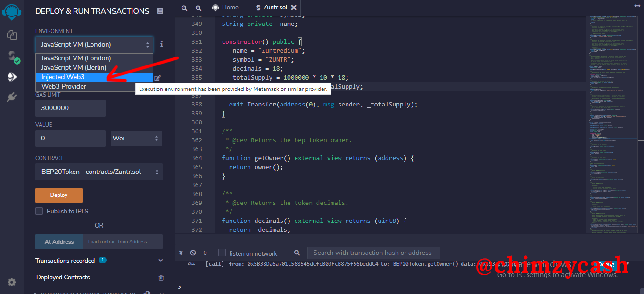Toggle listen on network checkbox
The height and width of the screenshot is (294, 644).
[222, 253]
